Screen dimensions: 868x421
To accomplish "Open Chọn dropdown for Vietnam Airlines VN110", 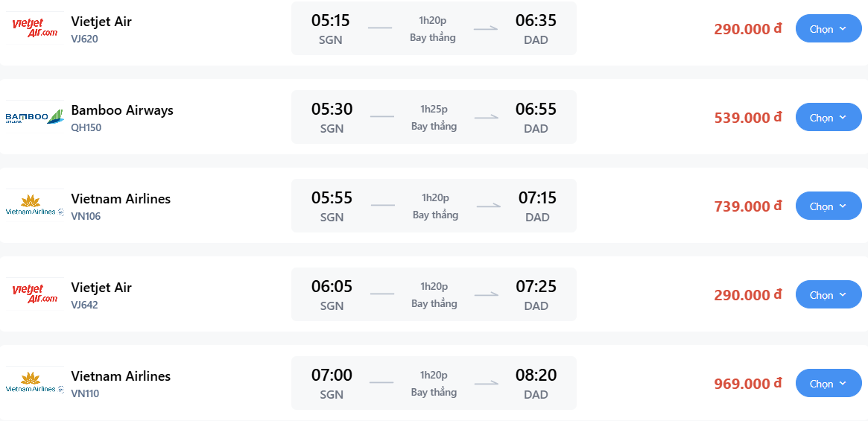I will 829,383.
